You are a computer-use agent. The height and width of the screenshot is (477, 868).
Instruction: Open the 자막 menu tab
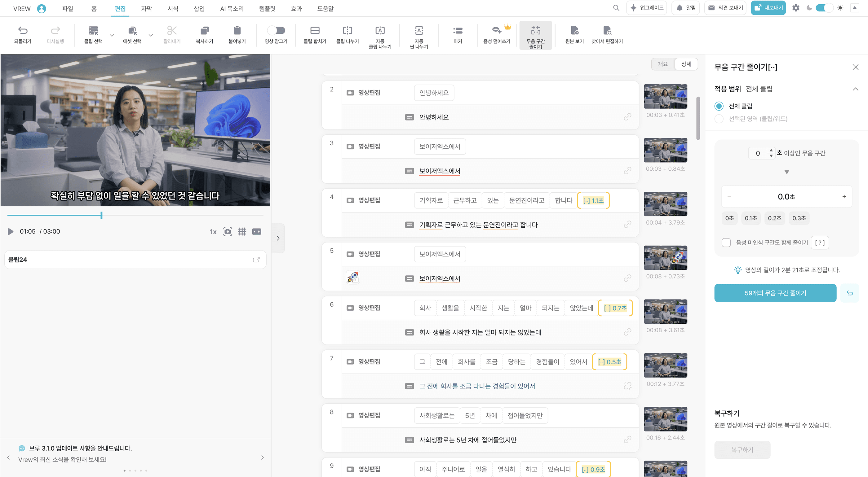point(146,9)
